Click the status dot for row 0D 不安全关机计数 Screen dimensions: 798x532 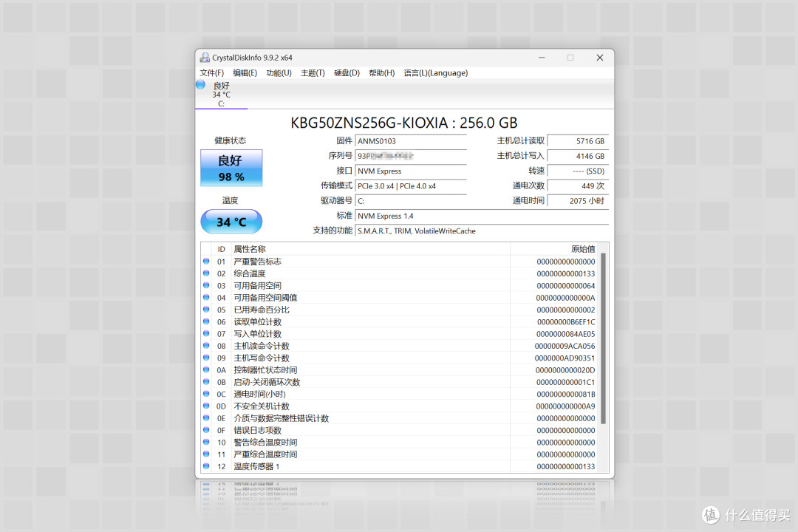click(206, 406)
